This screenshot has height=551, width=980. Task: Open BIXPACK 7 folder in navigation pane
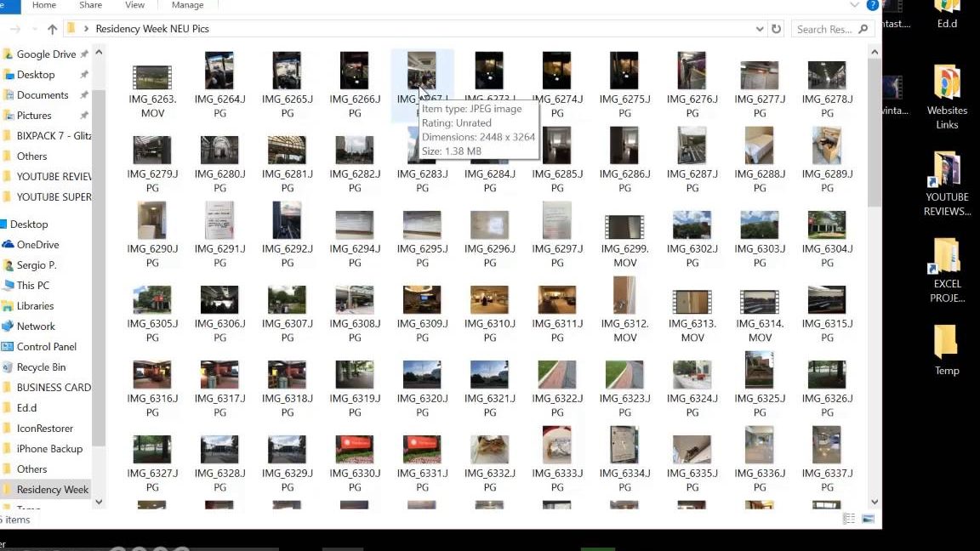click(54, 135)
